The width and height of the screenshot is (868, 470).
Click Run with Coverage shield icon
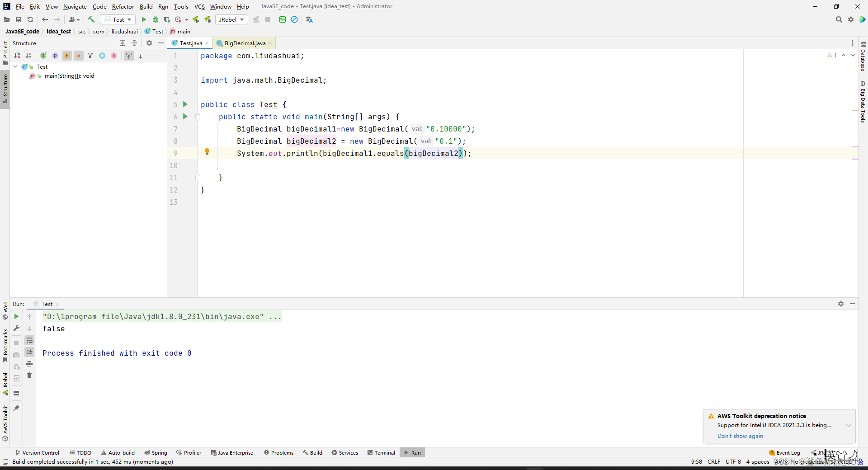coord(167,19)
